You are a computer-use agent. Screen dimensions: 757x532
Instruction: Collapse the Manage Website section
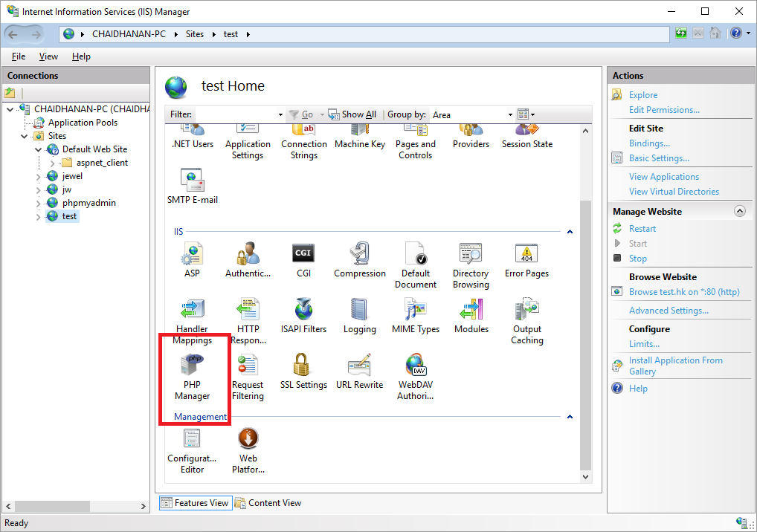pos(740,211)
